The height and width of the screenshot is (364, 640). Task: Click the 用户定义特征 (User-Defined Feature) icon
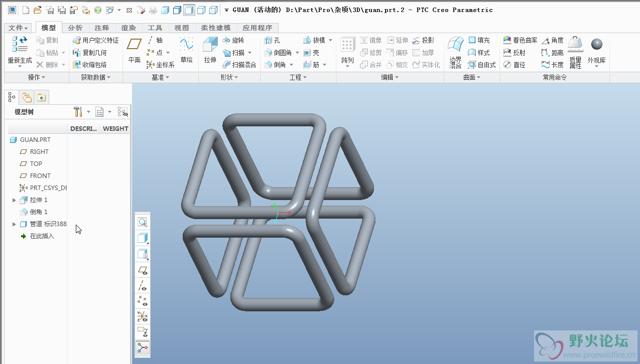click(96, 40)
